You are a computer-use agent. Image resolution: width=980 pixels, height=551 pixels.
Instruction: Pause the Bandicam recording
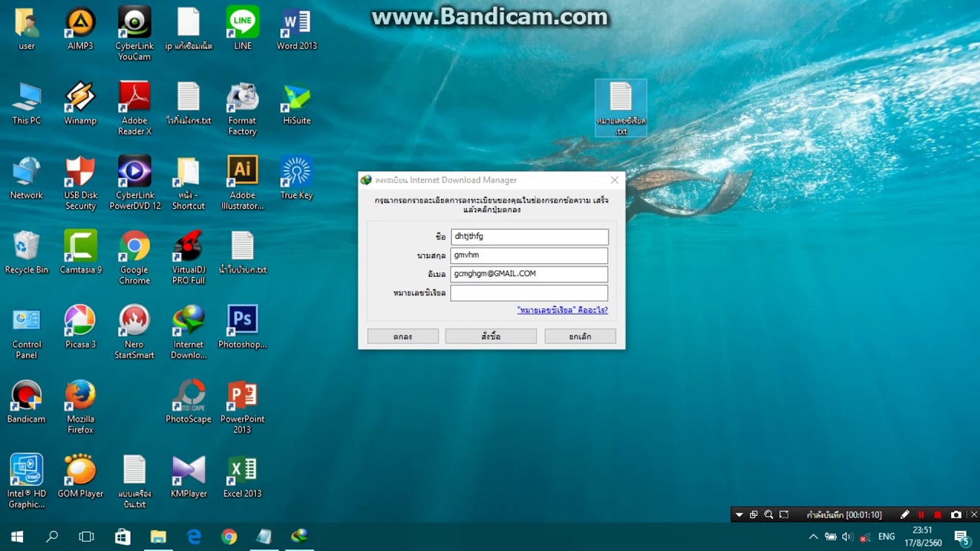click(x=921, y=515)
